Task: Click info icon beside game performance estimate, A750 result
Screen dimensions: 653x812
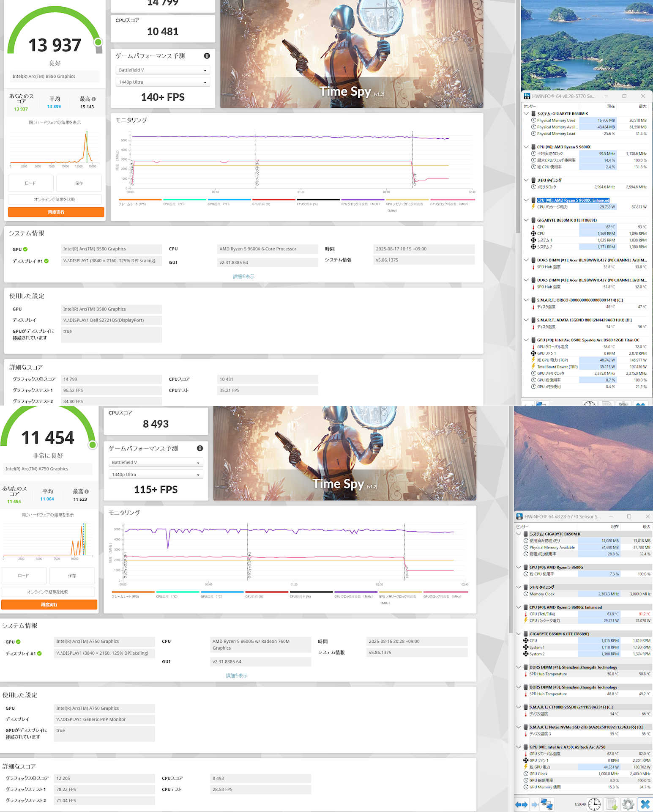Action: 200,448
